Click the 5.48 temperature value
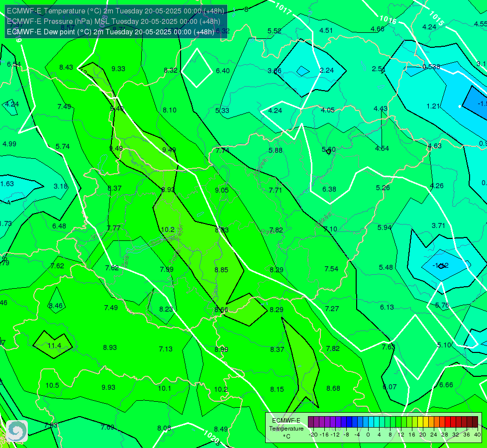This screenshot has height=448, width=487. [x=386, y=267]
